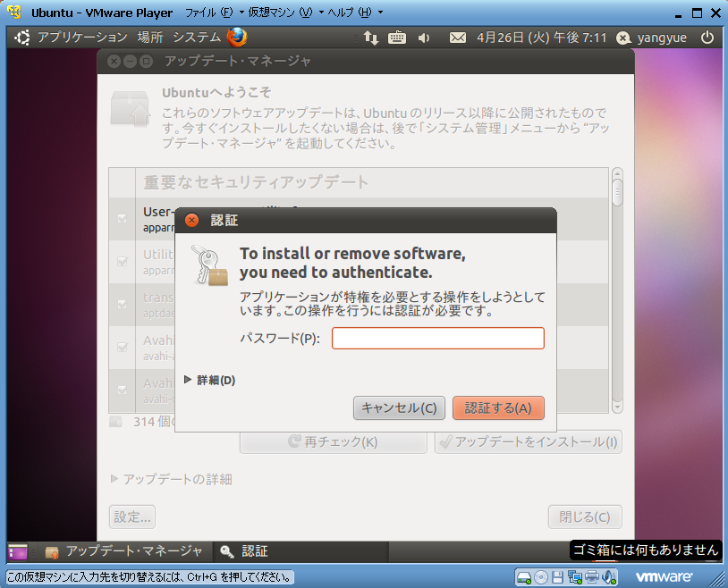Click the chat status icon beside yangyue
Screen dimensions: 728x588
pos(623,38)
